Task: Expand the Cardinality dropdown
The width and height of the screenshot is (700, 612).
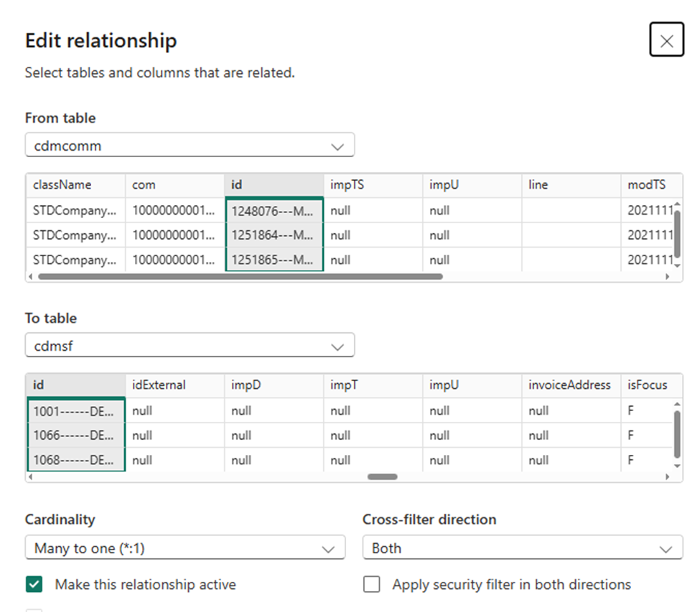Action: pyautogui.click(x=185, y=547)
